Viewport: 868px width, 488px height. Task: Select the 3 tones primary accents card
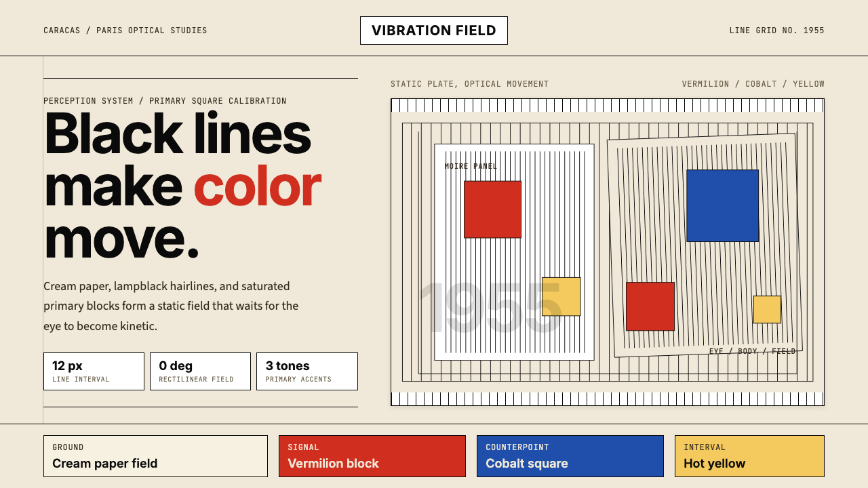coord(307,371)
